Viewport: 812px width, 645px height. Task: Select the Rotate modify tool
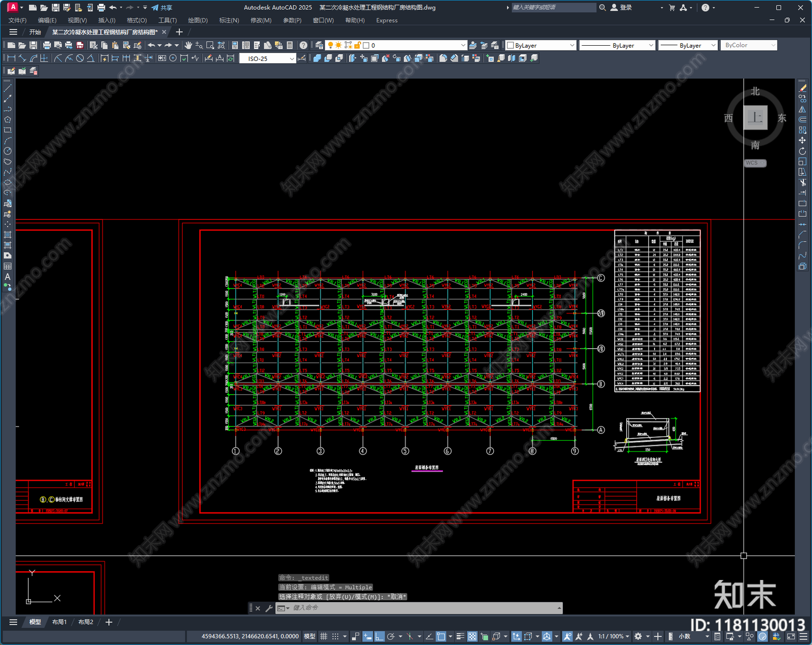tap(802, 151)
